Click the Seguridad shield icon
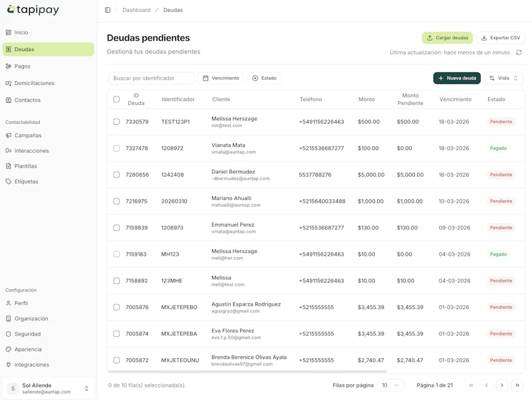This screenshot has height=400, width=532. [x=9, y=334]
